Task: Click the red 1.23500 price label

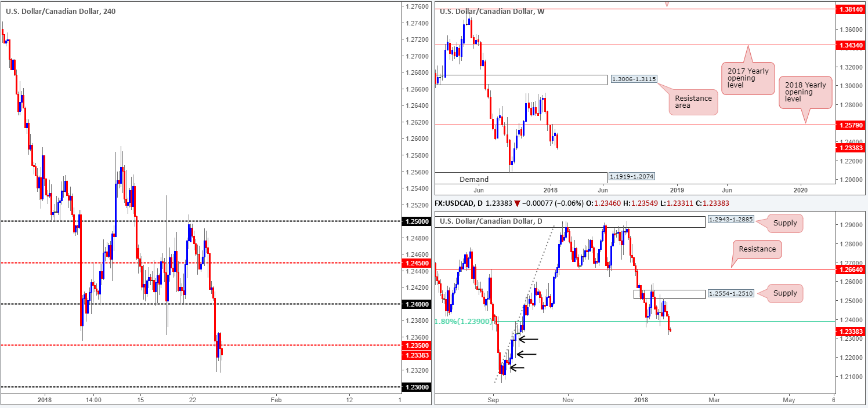Action: tap(416, 345)
